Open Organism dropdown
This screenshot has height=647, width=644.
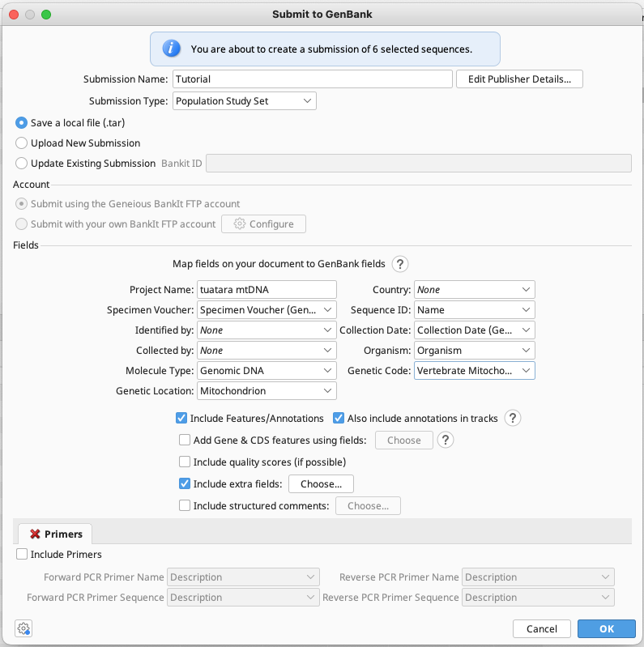[x=475, y=351]
